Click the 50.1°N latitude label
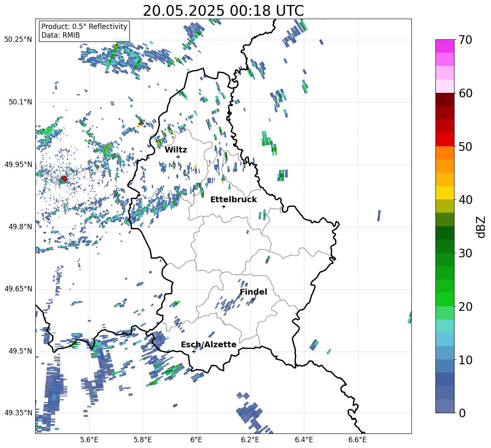This screenshot has height=448, width=491. (20, 102)
